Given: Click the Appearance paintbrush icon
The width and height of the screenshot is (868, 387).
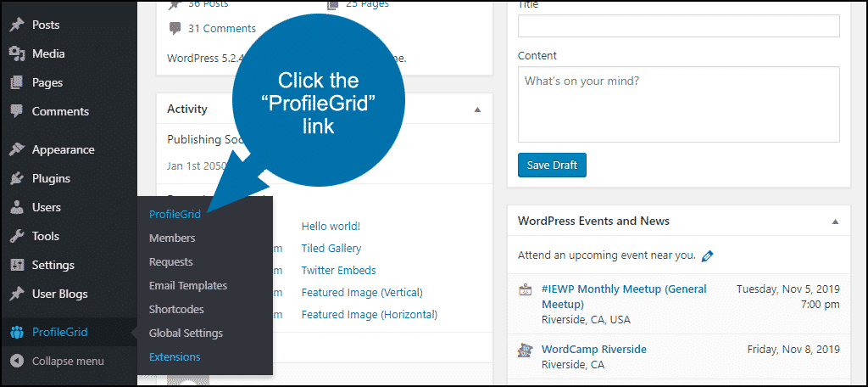Looking at the screenshot, I should click(x=17, y=149).
